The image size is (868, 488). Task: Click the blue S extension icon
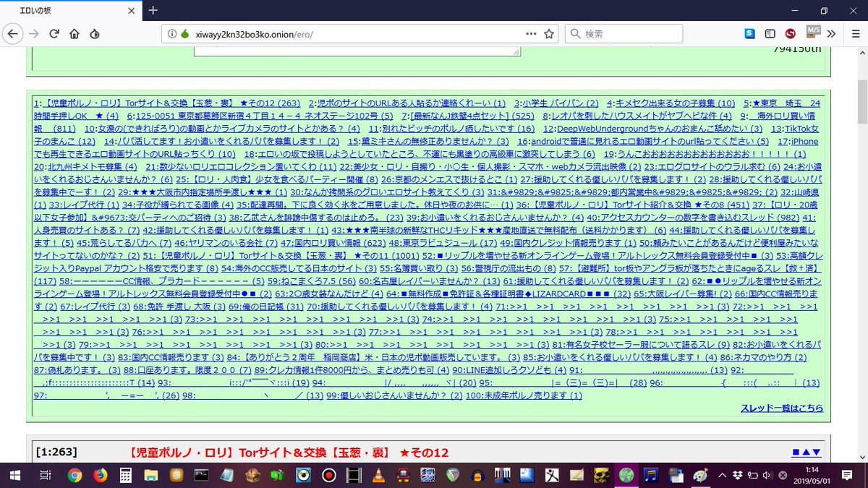pyautogui.click(x=750, y=33)
